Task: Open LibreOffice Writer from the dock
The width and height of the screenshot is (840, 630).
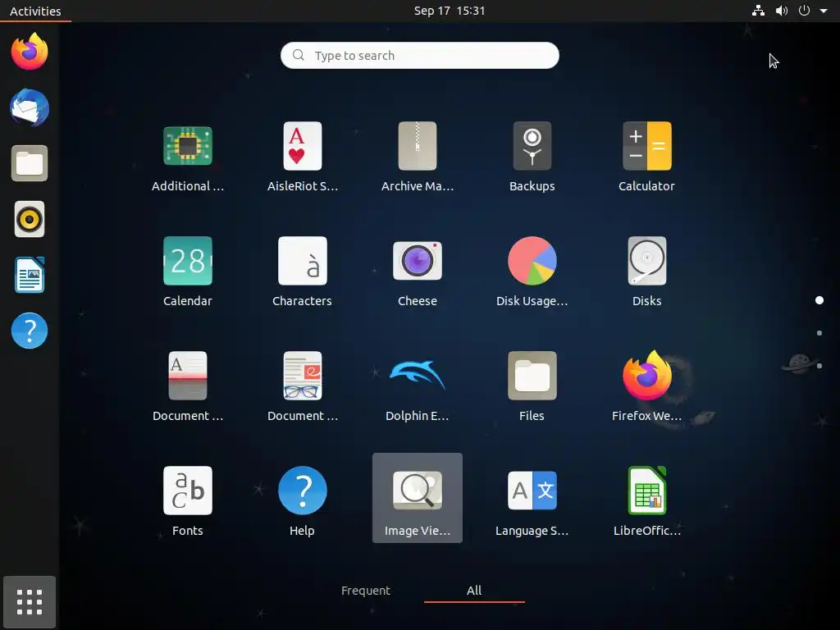Action: 30,275
